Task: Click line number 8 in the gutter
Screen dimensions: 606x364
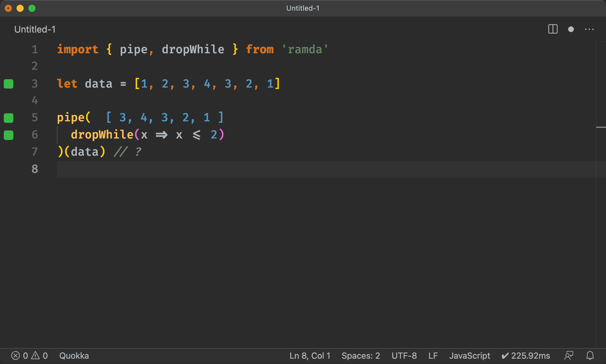Action: pos(35,169)
